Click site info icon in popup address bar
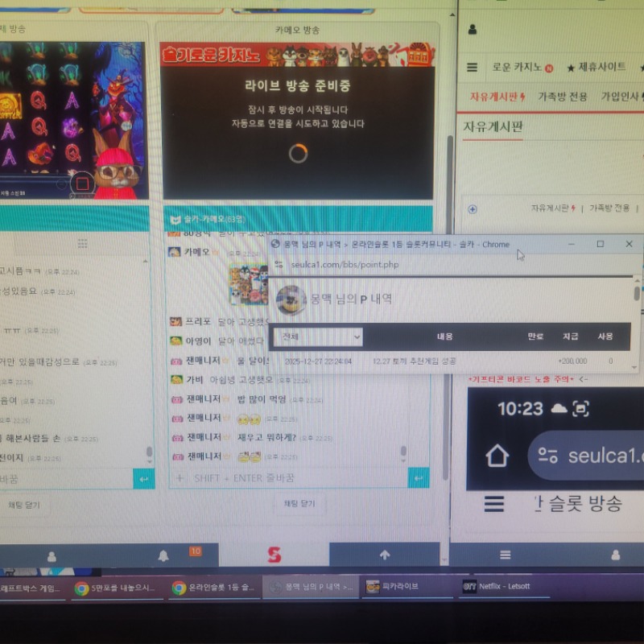The width and height of the screenshot is (644, 644). pos(279,264)
